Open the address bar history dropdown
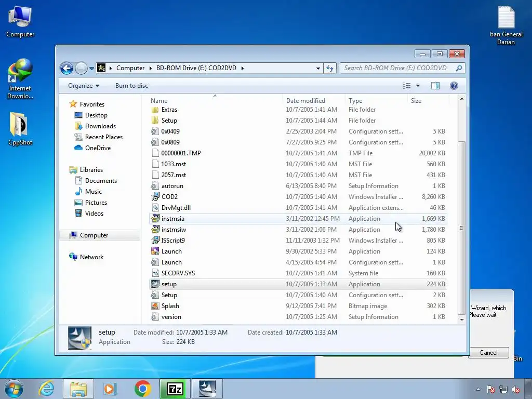The width and height of the screenshot is (532, 399). point(318,68)
